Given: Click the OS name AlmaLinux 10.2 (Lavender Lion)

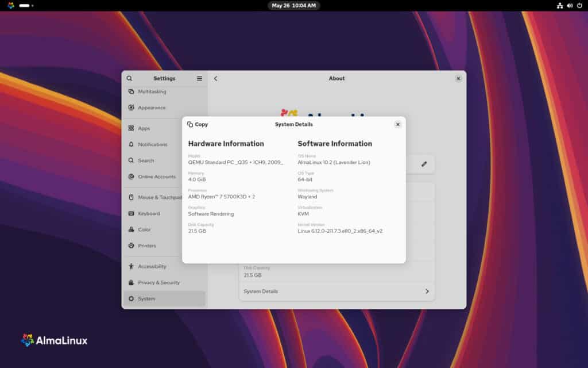Looking at the screenshot, I should pos(334,163).
